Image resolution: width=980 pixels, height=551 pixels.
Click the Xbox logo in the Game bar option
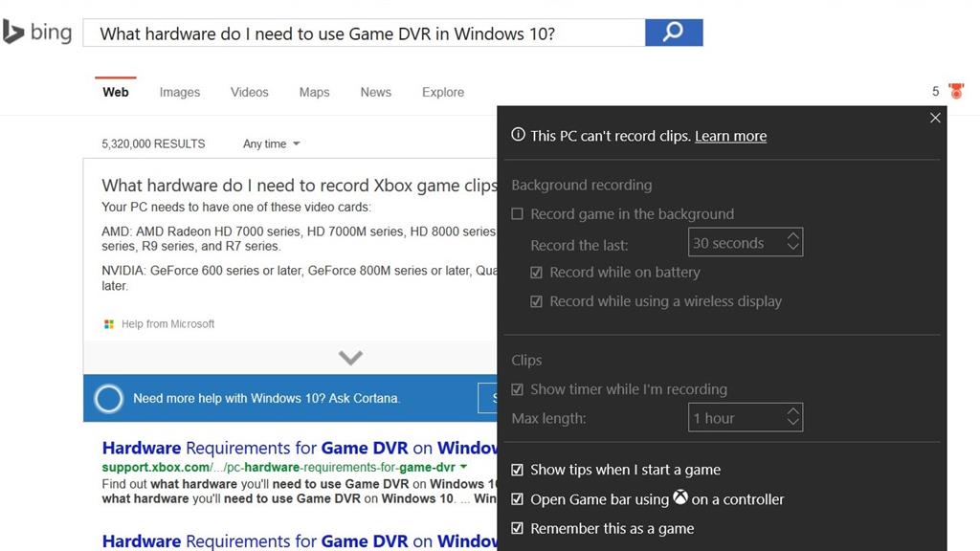click(680, 497)
